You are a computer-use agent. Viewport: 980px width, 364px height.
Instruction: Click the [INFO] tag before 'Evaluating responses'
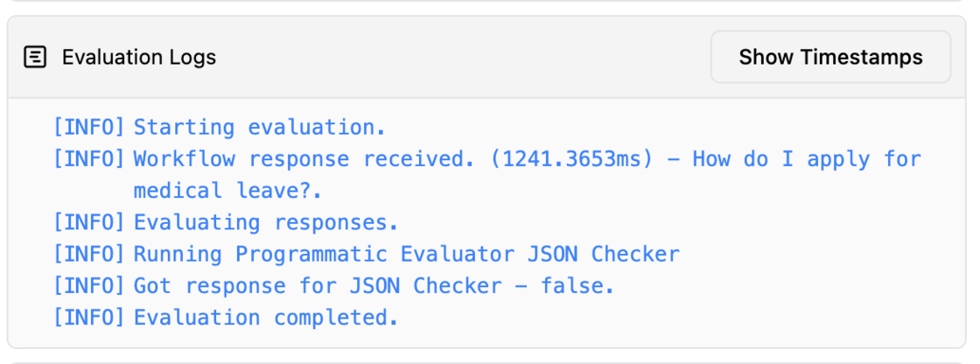click(x=88, y=222)
